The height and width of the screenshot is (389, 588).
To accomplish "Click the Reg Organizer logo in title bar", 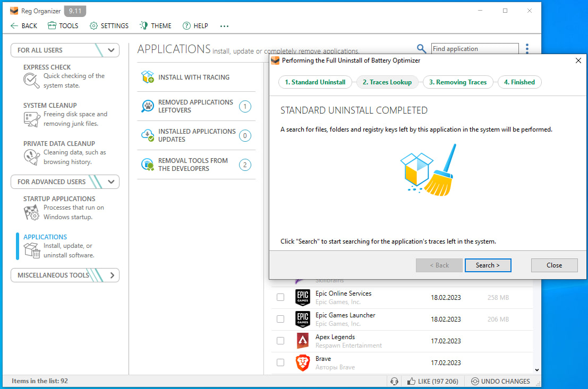I will coord(14,11).
